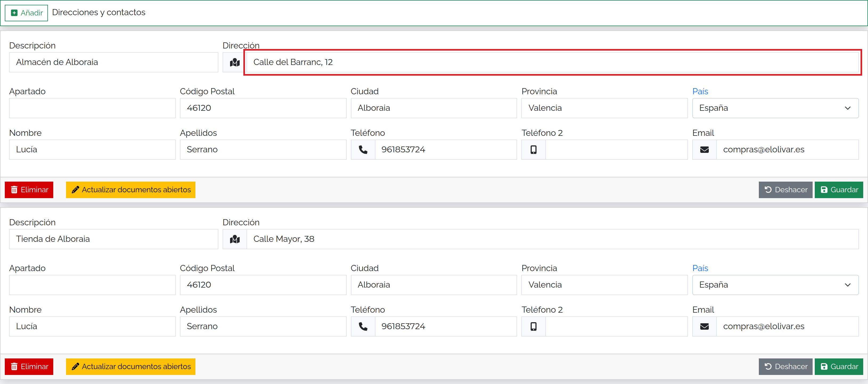Save the Tienda de Alboraia address
Screen dimensions: 868x384
(839, 366)
